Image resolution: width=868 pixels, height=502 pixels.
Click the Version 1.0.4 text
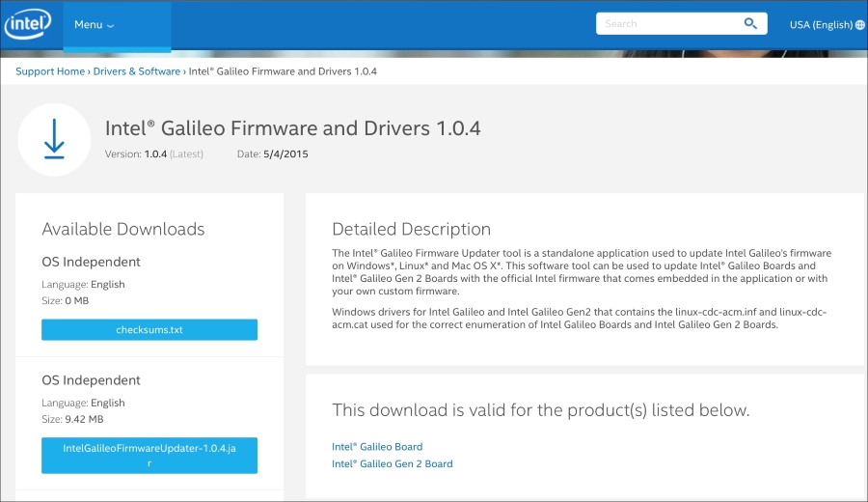click(x=154, y=154)
